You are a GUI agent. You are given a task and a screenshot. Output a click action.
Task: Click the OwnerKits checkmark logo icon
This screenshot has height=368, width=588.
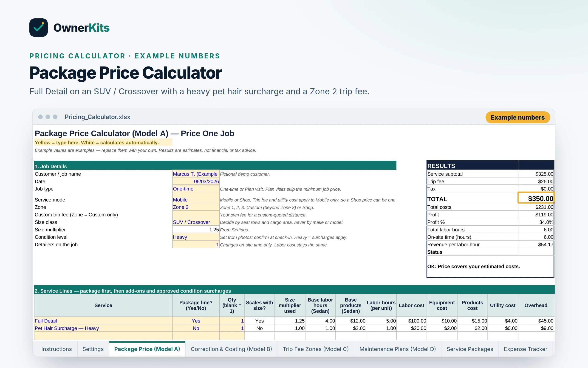[x=38, y=28]
